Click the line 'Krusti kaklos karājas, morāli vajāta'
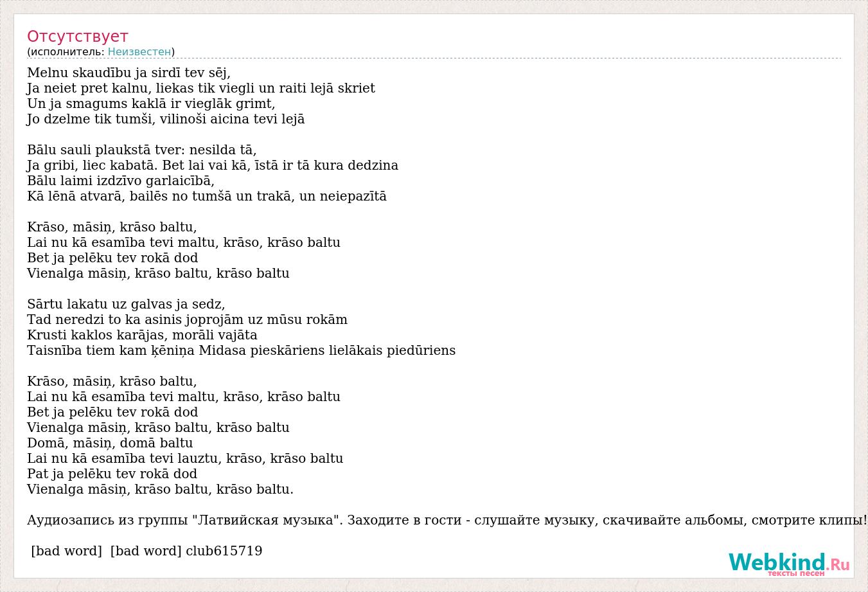 coord(142,335)
